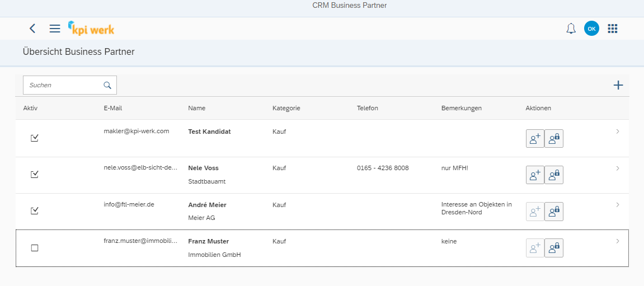Click the kpi werk logo
The height and width of the screenshot is (286, 644).
(x=91, y=28)
